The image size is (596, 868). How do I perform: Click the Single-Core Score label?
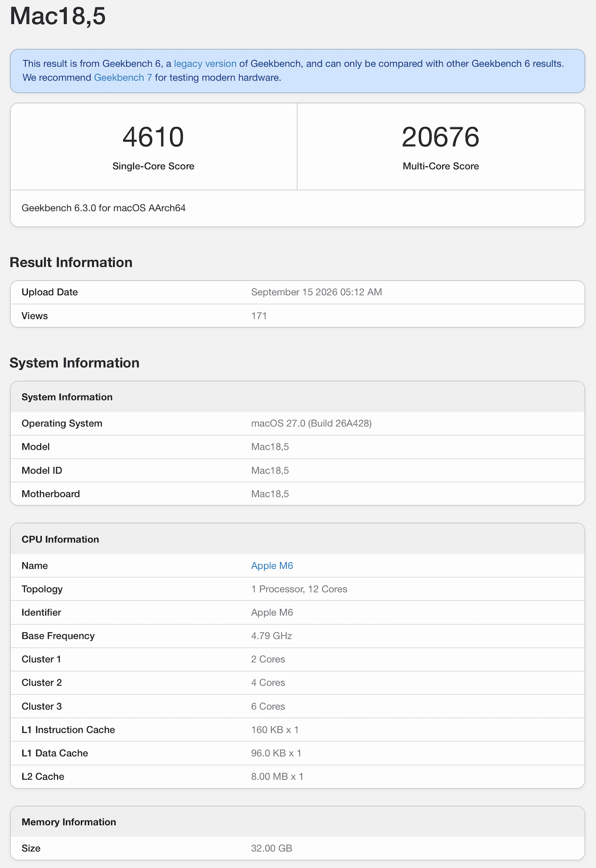click(153, 166)
